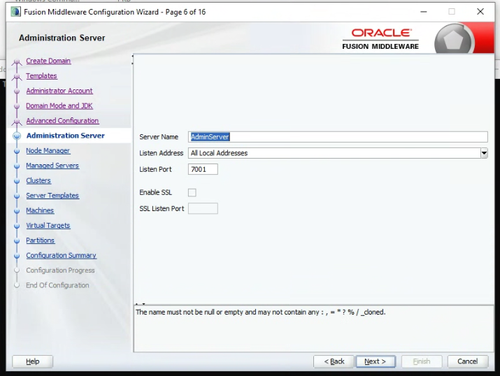Viewport: 500px width, 376px height.
Task: Open the Listen Address dropdown arrow
Action: (x=484, y=153)
